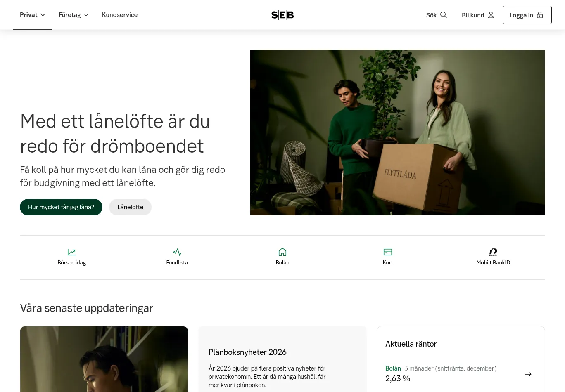Screen dimensions: 565x392
Task: Click the Sök text in header
Action: click(x=431, y=15)
